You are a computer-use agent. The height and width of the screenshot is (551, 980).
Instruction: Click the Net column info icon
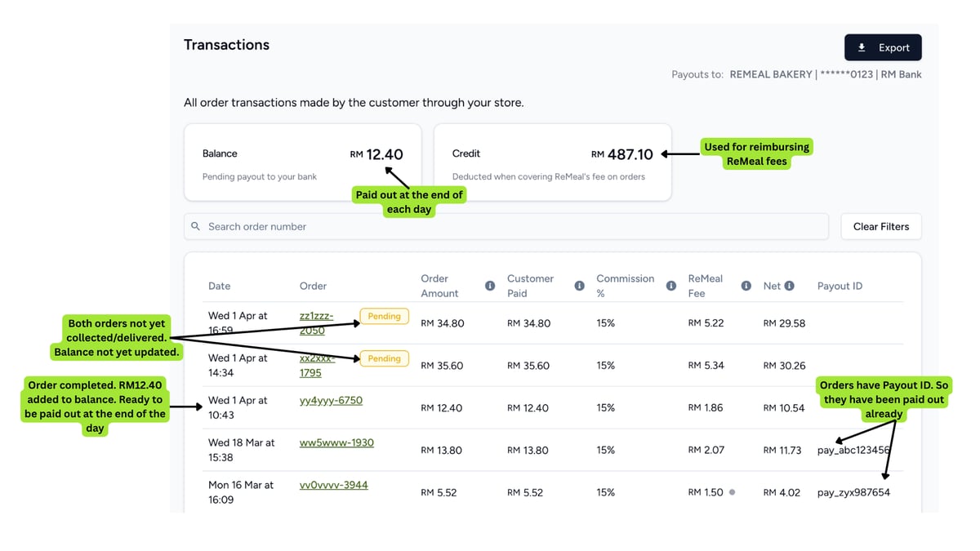click(x=789, y=286)
